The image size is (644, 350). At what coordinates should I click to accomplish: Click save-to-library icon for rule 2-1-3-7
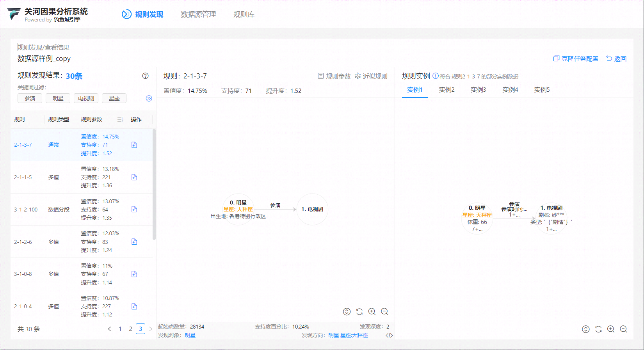(134, 145)
